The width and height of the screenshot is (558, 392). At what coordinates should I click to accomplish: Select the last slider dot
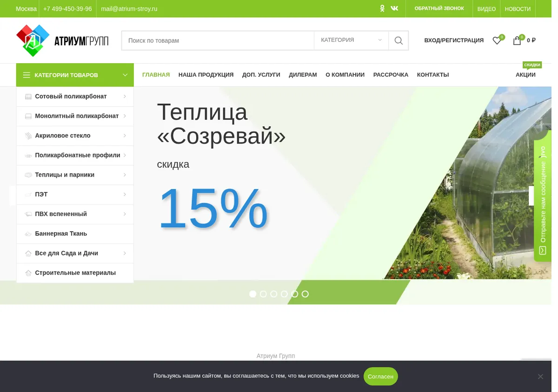click(x=305, y=294)
